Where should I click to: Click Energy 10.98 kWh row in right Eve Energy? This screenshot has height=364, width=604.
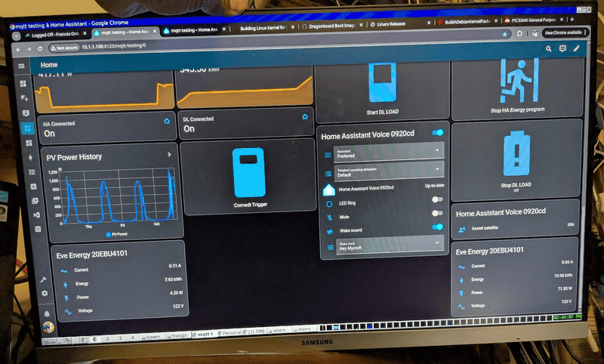click(x=516, y=278)
